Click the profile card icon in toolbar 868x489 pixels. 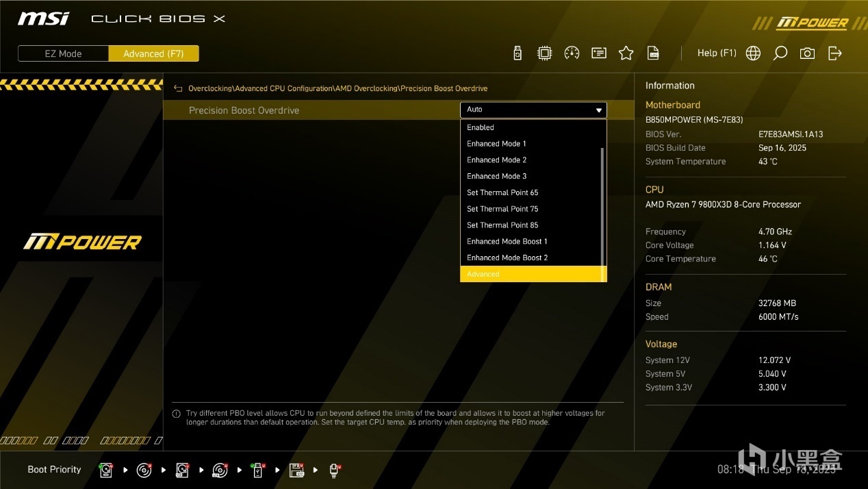click(599, 53)
